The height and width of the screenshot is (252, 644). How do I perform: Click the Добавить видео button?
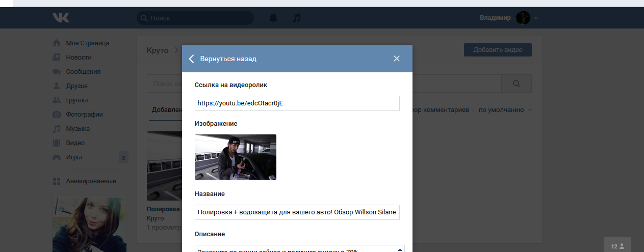coord(498,50)
